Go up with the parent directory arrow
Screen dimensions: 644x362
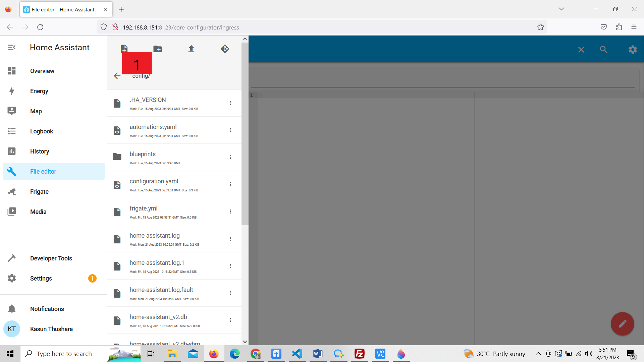[117, 76]
